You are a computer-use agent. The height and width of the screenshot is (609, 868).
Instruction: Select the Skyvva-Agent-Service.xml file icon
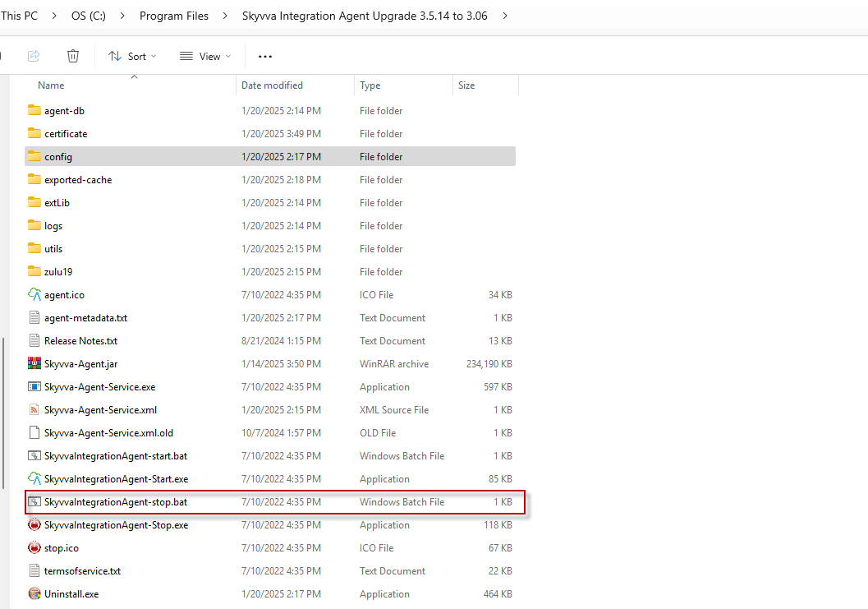34,409
